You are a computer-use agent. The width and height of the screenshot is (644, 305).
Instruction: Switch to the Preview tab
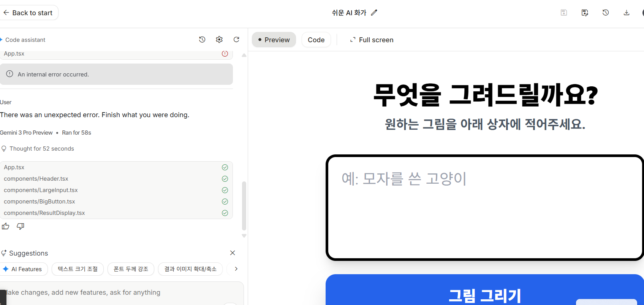pos(274,40)
